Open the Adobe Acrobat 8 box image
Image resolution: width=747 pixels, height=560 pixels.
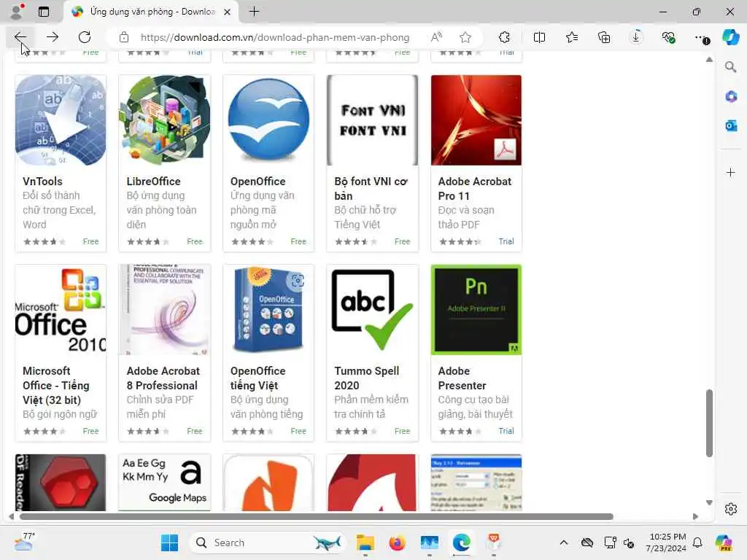[x=164, y=309]
